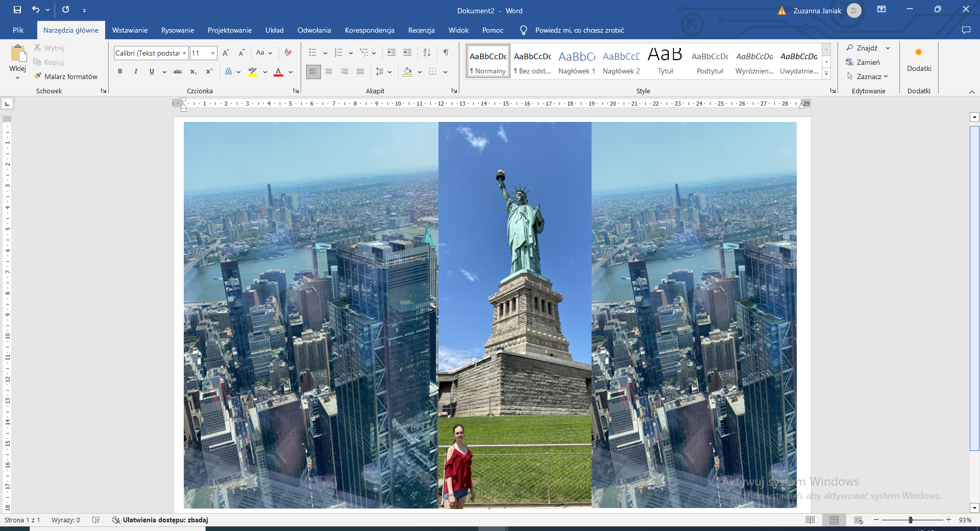Paste using the Wklej clipboard icon
Viewport: 980px width, 531px height.
point(18,53)
